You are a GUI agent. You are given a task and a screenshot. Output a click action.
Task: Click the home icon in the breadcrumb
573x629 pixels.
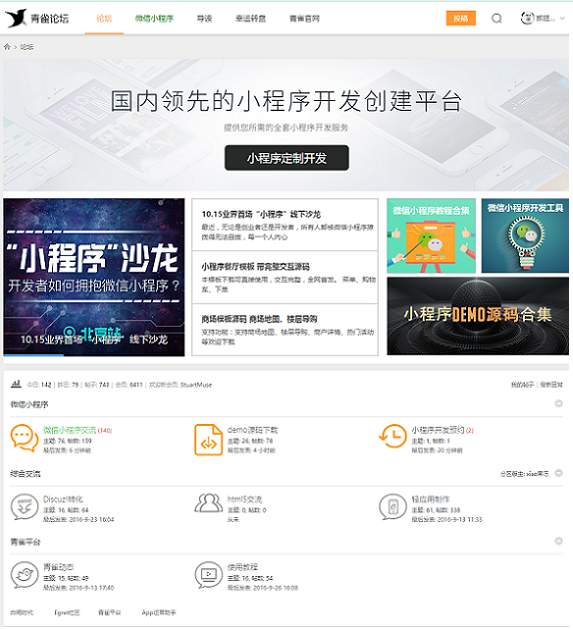click(x=7, y=47)
